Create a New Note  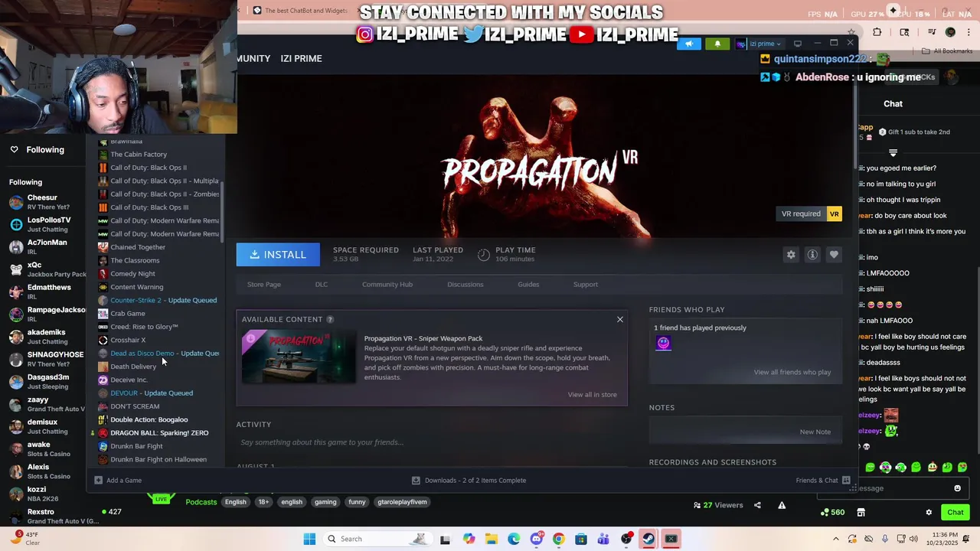point(815,432)
